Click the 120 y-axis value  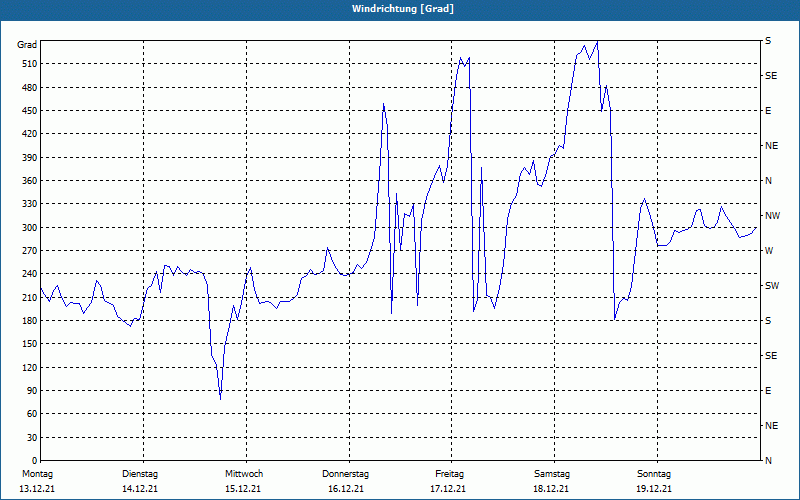tap(30, 367)
